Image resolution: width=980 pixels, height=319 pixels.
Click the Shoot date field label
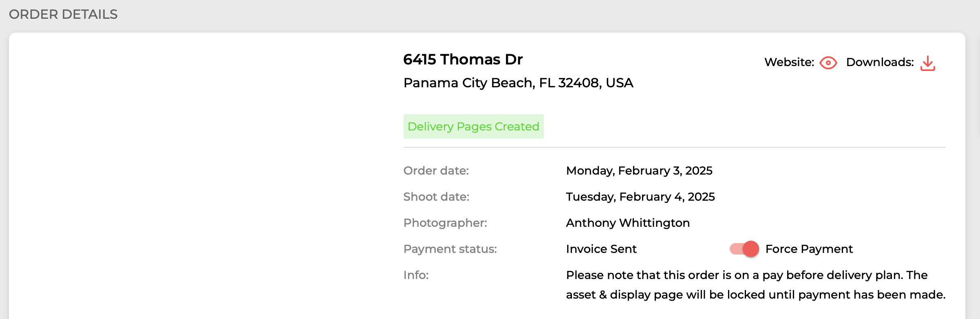coord(436,197)
